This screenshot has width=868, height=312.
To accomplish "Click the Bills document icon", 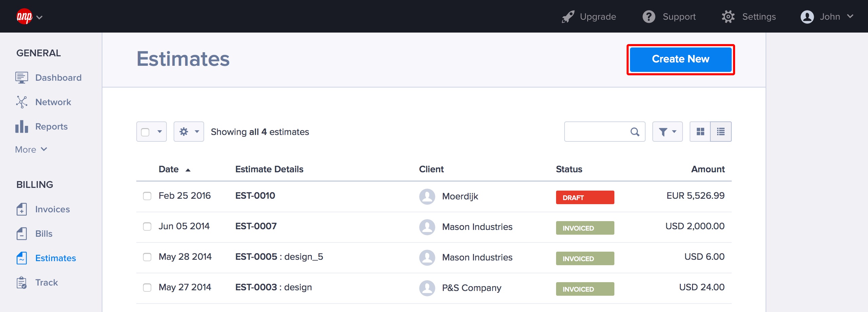I will point(21,234).
